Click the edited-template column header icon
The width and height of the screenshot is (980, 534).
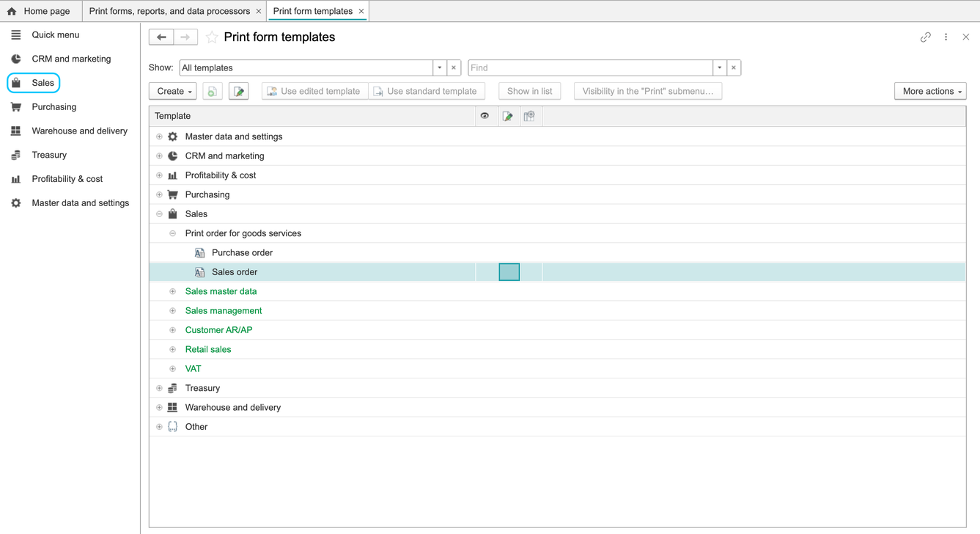pos(507,116)
